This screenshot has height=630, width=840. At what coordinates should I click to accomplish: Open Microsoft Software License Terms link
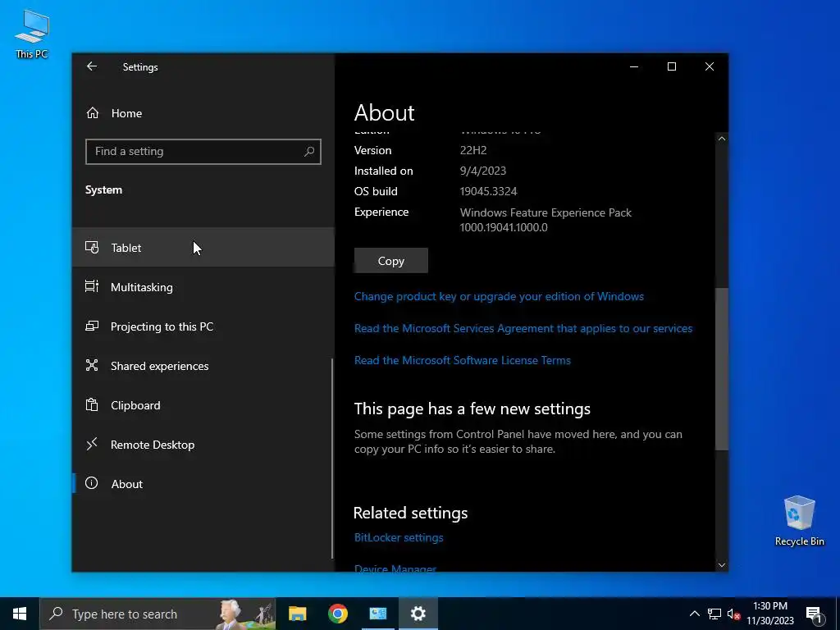[463, 360]
